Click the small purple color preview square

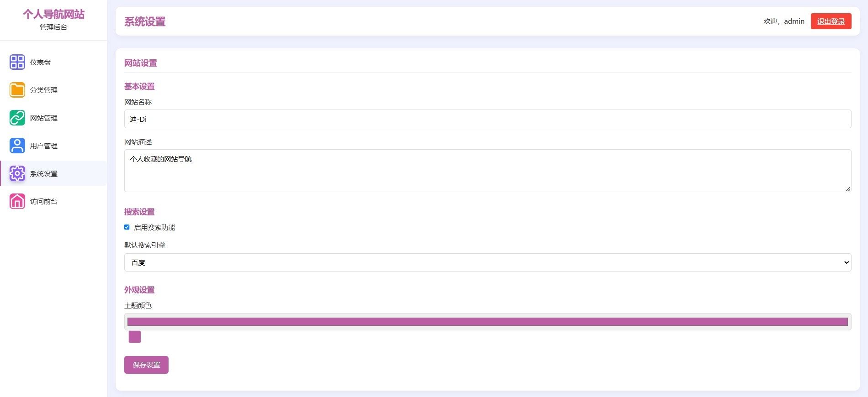[135, 337]
